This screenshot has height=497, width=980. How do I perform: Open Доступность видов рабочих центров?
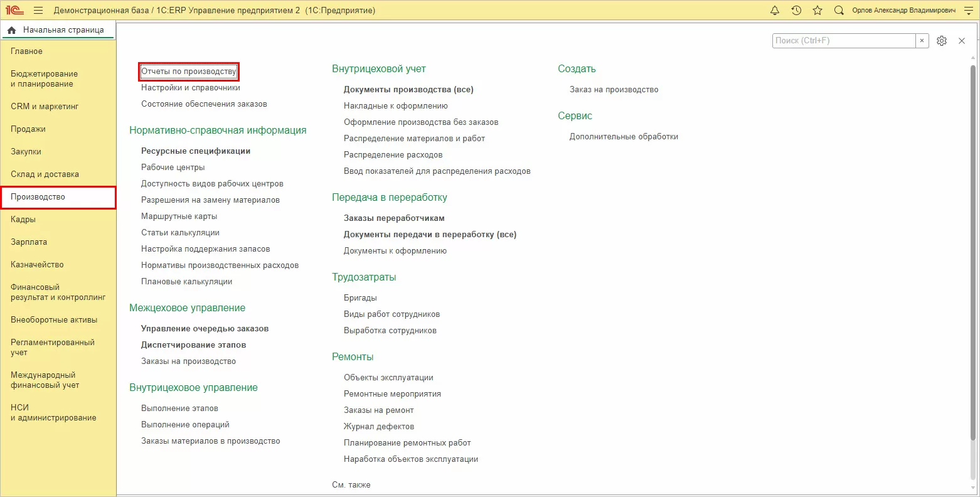212,184
